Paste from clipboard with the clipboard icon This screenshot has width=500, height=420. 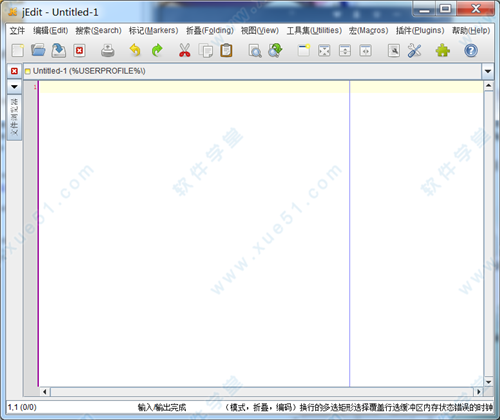pyautogui.click(x=226, y=50)
